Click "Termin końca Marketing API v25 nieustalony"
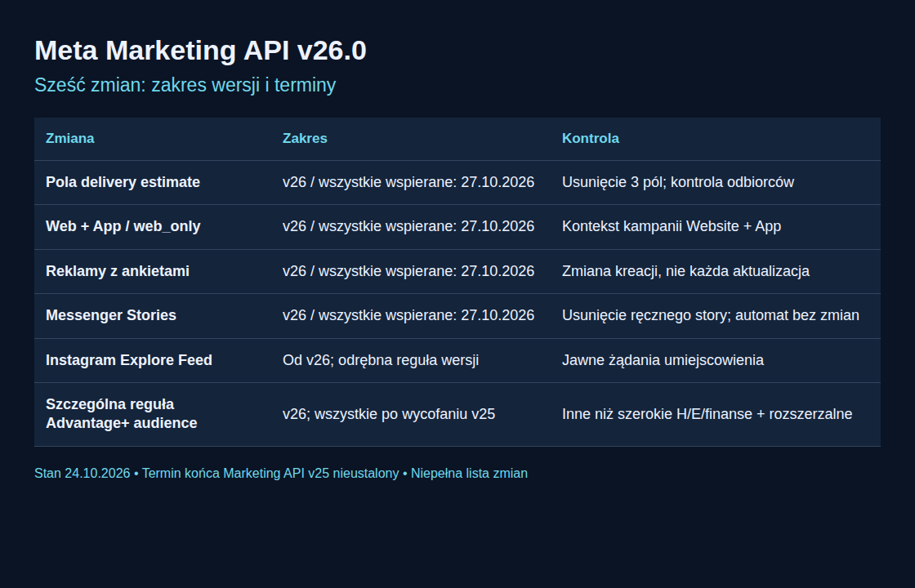 click(270, 473)
